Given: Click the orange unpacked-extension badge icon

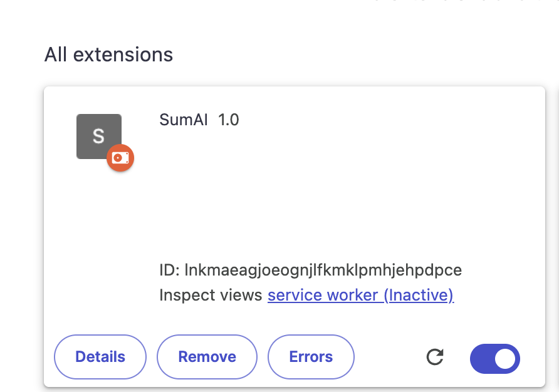Looking at the screenshot, I should [120, 158].
